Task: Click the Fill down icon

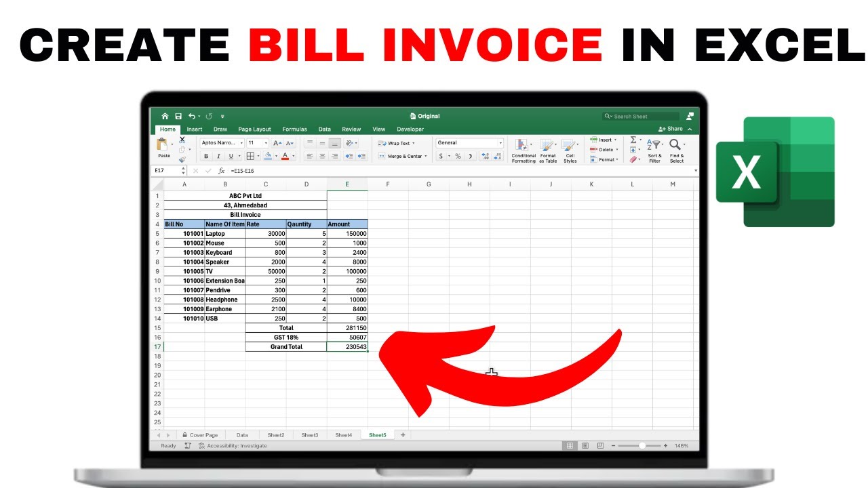Action: coord(633,150)
